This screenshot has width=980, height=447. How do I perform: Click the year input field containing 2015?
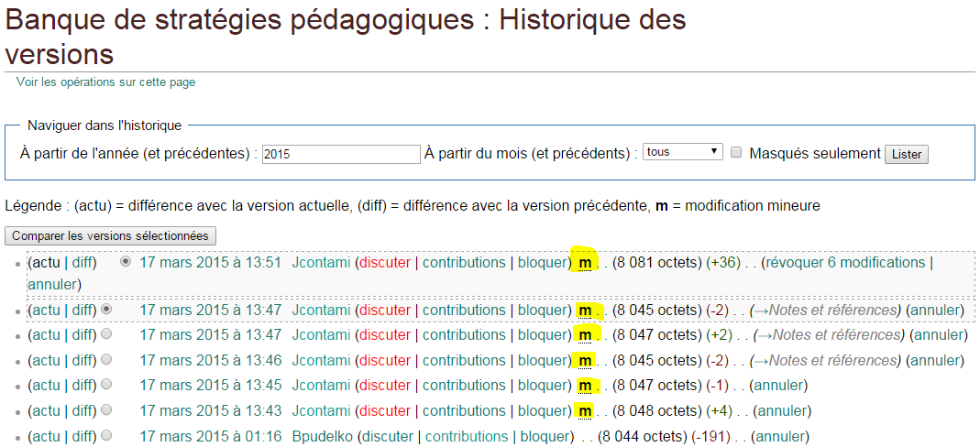tap(340, 154)
